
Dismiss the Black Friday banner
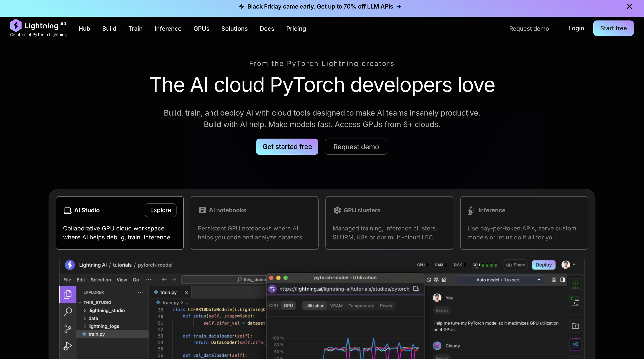pos(629,7)
